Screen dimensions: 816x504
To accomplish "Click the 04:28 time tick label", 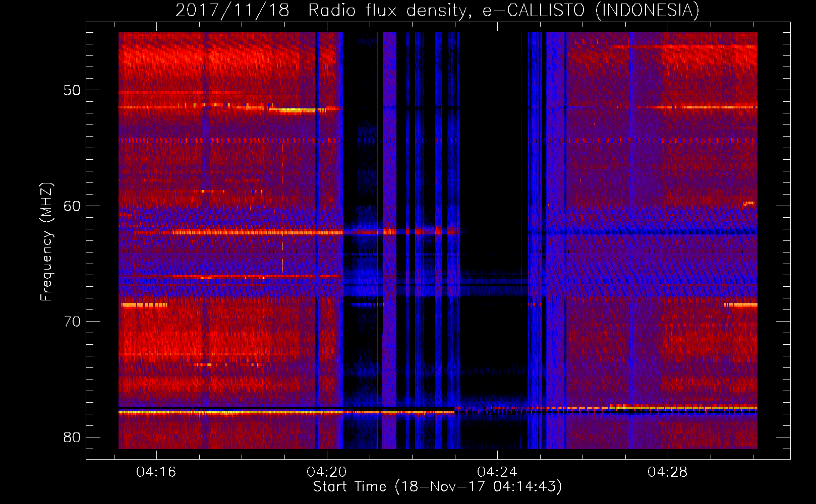I will (x=667, y=472).
